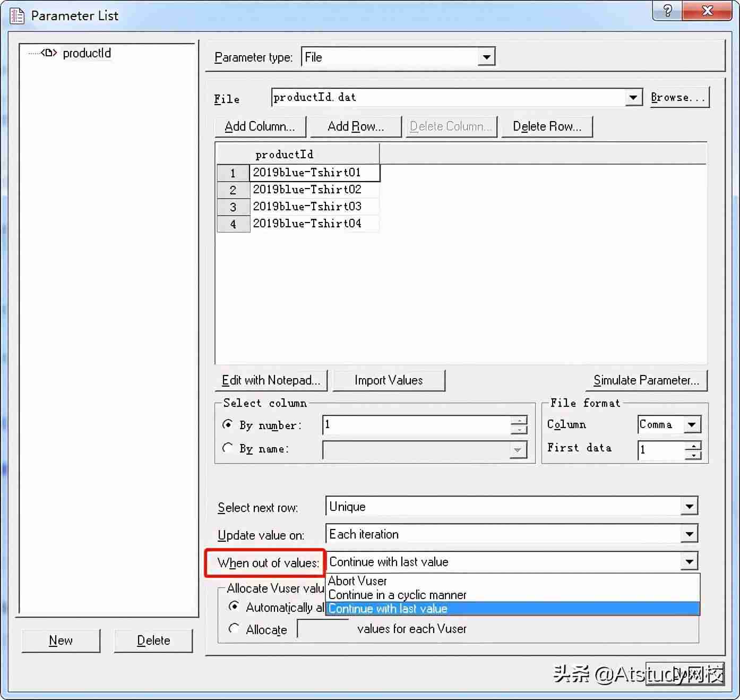The image size is (740, 700).
Task: Decrease By number spinner value
Action: click(519, 430)
